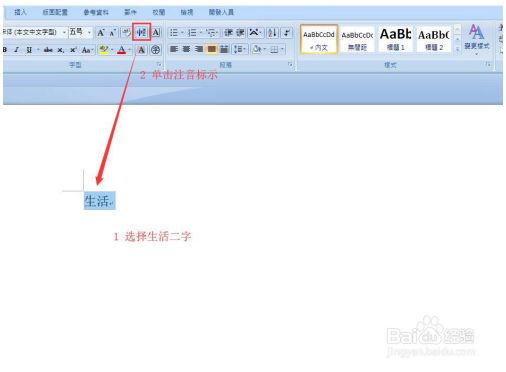Click the Sort A-Z icon in paragraph group

(272, 32)
